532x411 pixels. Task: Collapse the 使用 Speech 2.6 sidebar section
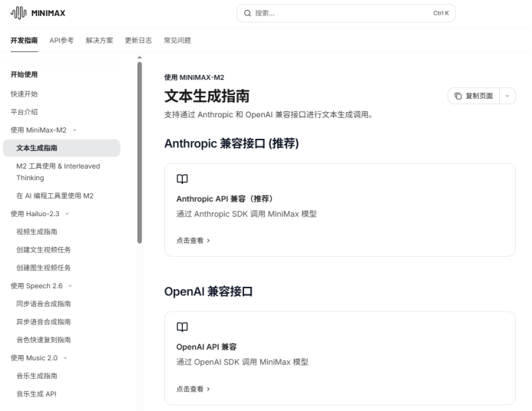(71, 286)
